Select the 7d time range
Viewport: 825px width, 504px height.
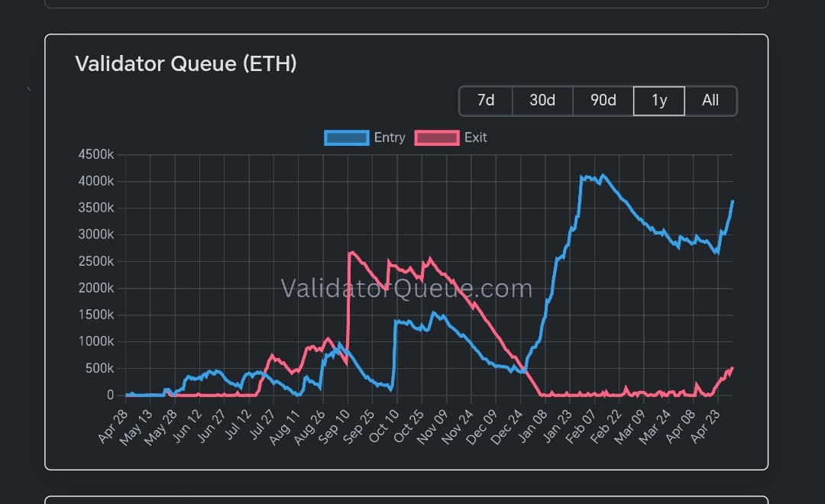pos(486,101)
